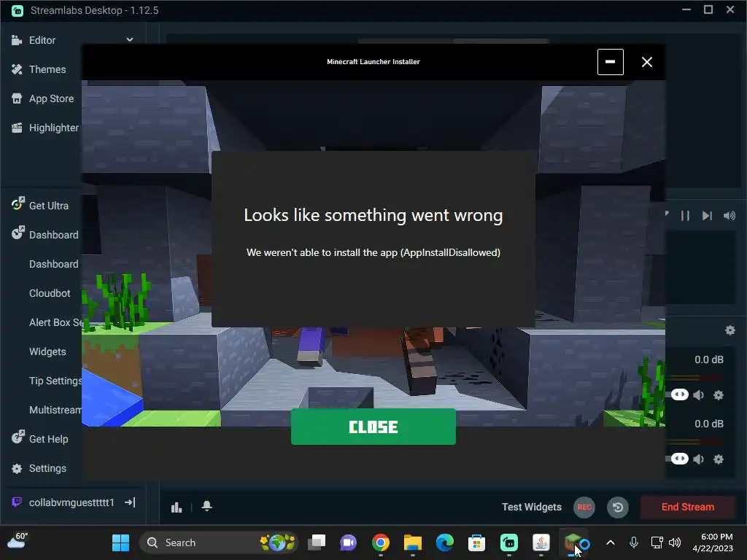Open Microsoft Store from the taskbar
Image resolution: width=747 pixels, height=560 pixels.
coord(476,542)
